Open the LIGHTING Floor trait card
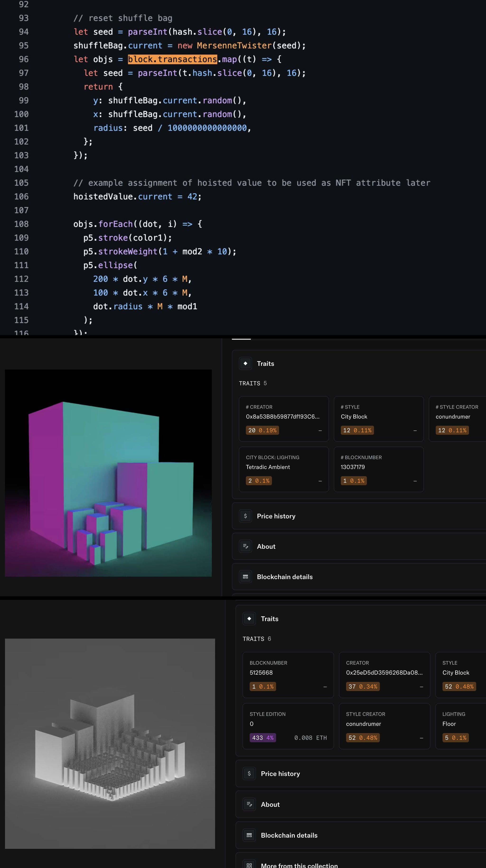Image resolution: width=486 pixels, height=868 pixels. tap(461, 726)
